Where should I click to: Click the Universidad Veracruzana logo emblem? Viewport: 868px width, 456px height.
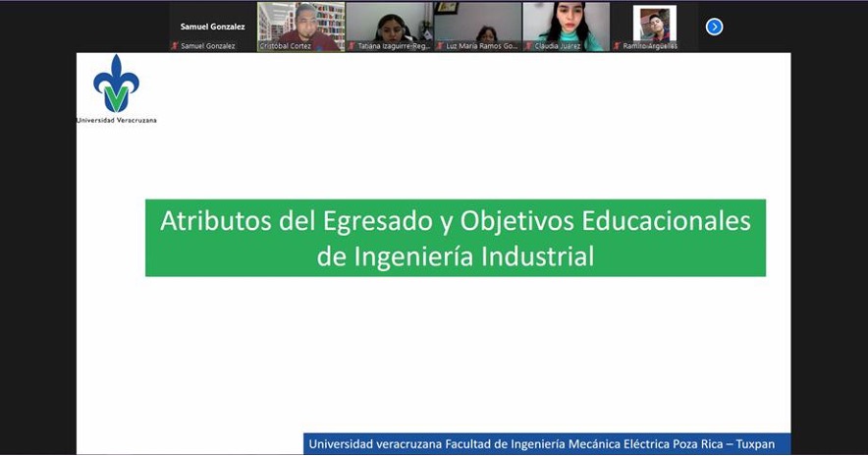point(116,85)
